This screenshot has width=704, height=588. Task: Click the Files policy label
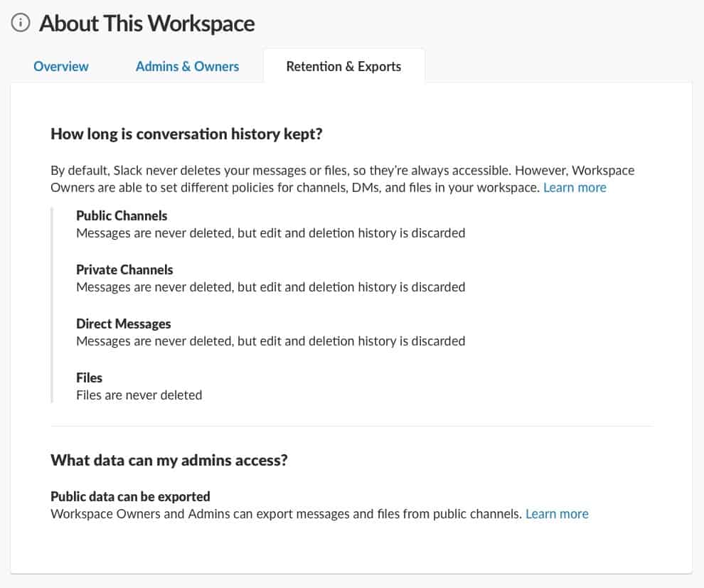tap(90, 378)
